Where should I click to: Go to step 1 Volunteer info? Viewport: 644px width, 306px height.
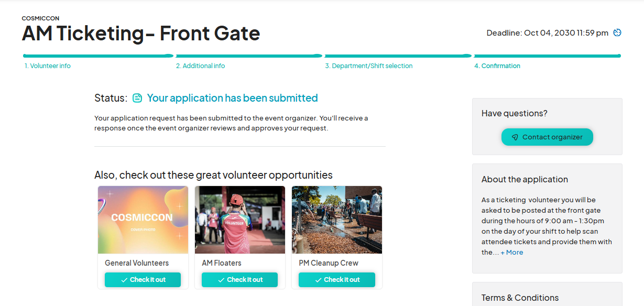[48, 66]
